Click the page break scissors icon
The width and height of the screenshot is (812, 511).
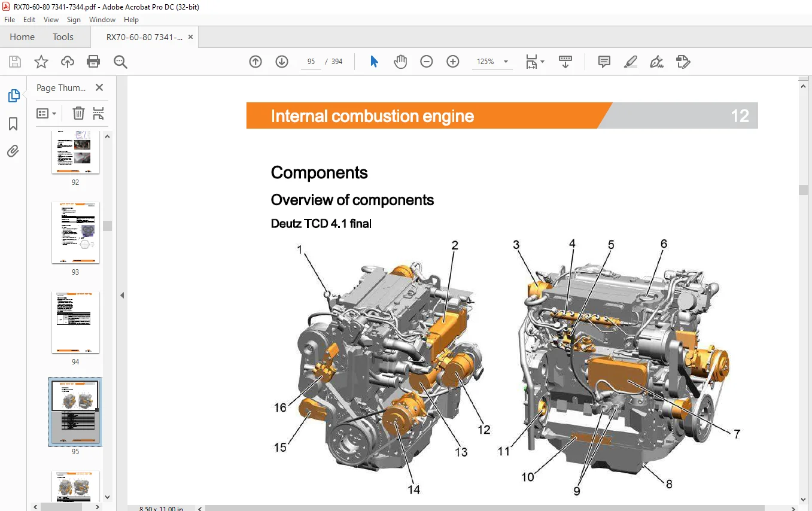99,113
